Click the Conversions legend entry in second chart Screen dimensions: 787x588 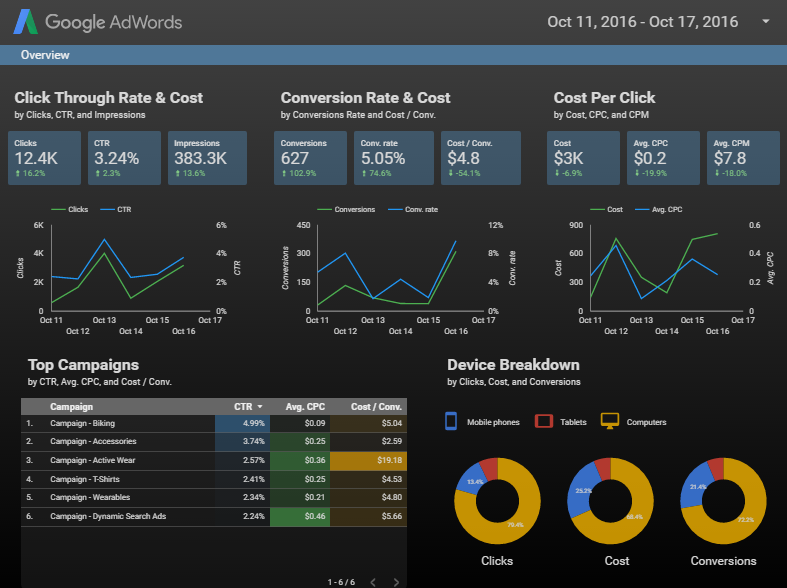346,209
